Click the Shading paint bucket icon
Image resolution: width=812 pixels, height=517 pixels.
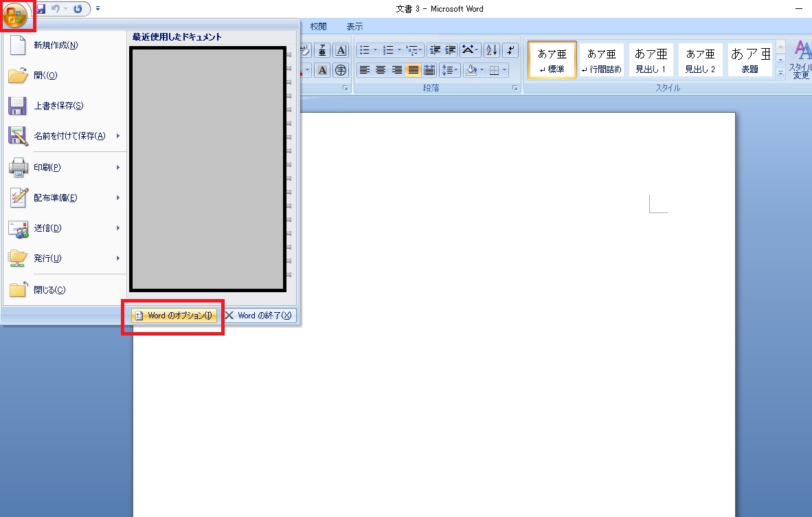(x=471, y=70)
